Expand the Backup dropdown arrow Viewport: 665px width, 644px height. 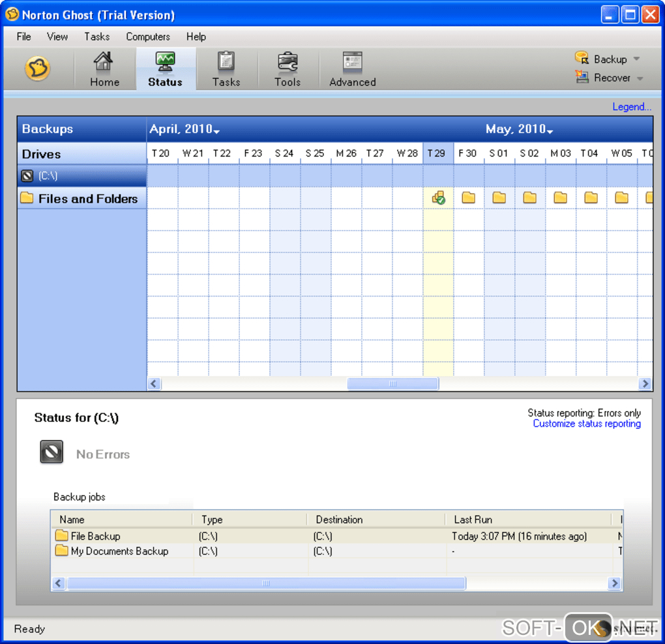coord(636,59)
